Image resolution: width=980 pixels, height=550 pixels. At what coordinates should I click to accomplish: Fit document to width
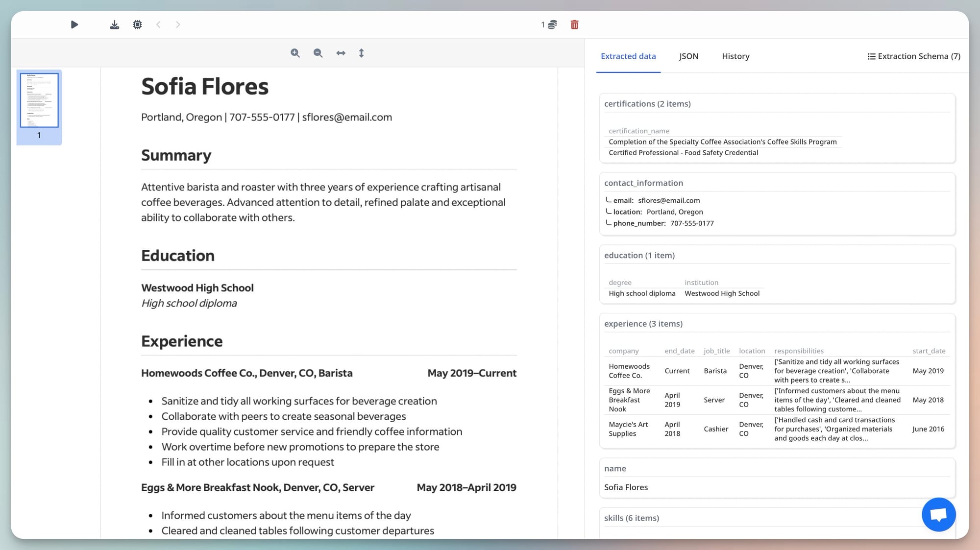[341, 53]
